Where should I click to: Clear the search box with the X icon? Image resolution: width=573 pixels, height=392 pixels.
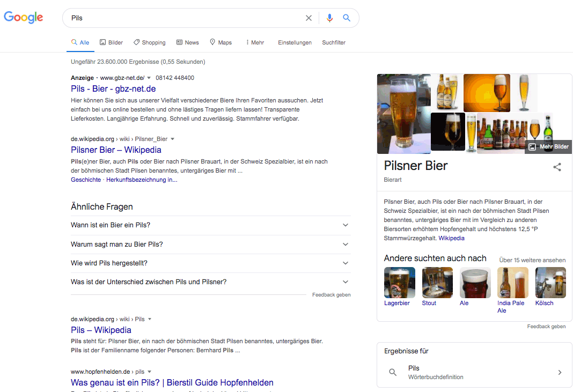coord(308,18)
